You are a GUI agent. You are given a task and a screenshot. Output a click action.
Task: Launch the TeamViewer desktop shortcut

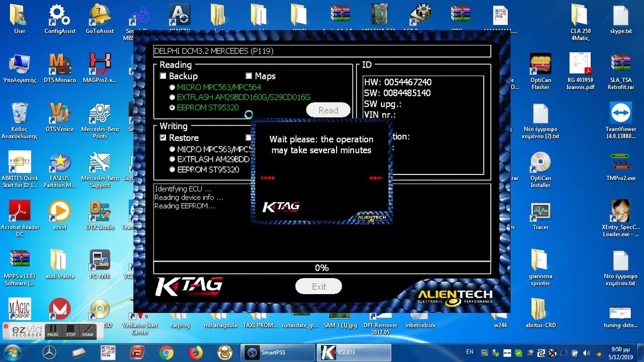pyautogui.click(x=620, y=121)
